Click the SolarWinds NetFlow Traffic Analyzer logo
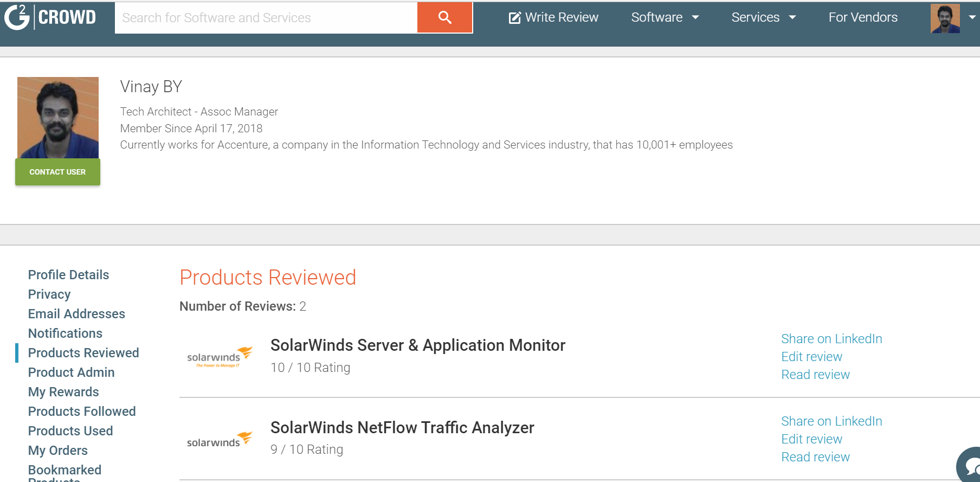Screen dimensions: 980x482 pyautogui.click(x=220, y=440)
